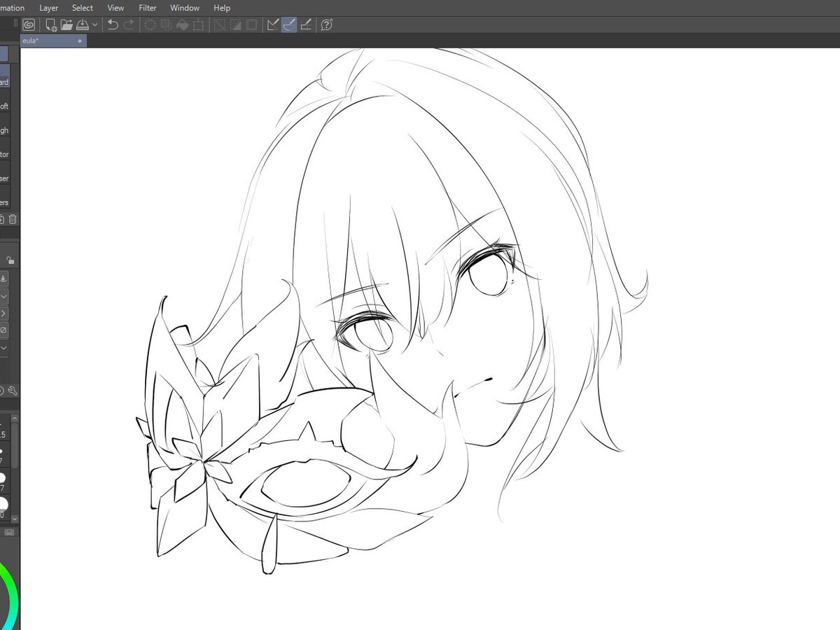This screenshot has width=840, height=630.
Task: Delete the selected sub tool (trash icon)
Action: pos(13,219)
